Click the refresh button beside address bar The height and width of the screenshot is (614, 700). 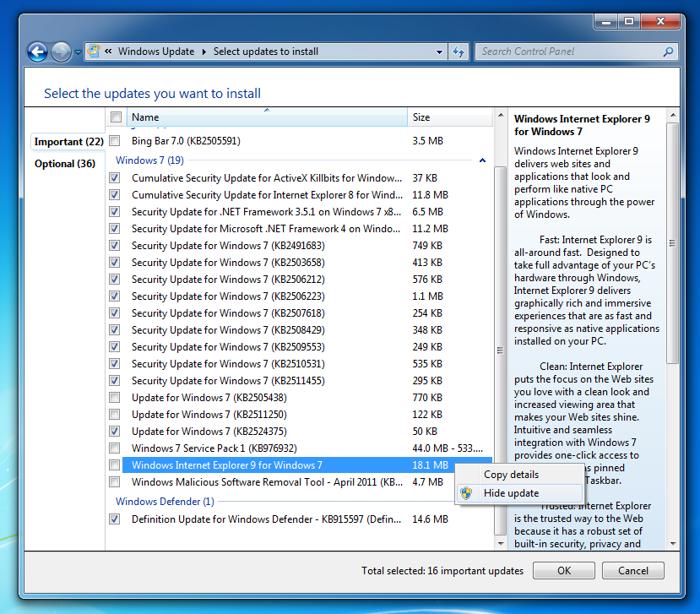coord(459,52)
